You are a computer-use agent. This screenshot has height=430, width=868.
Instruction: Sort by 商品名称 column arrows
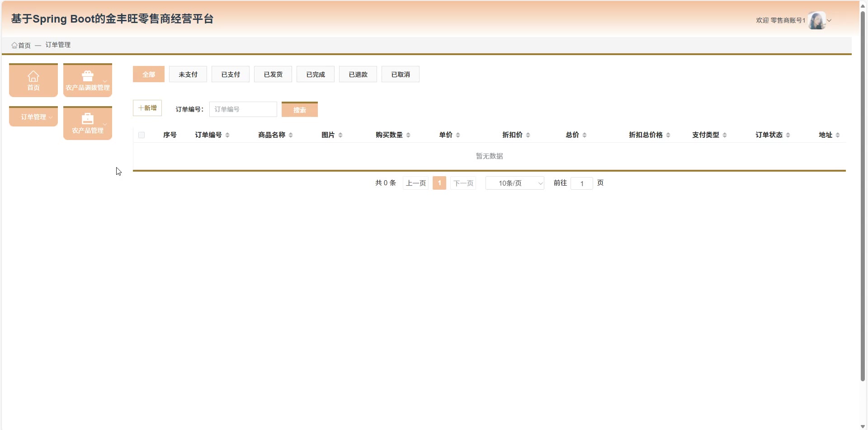point(291,135)
